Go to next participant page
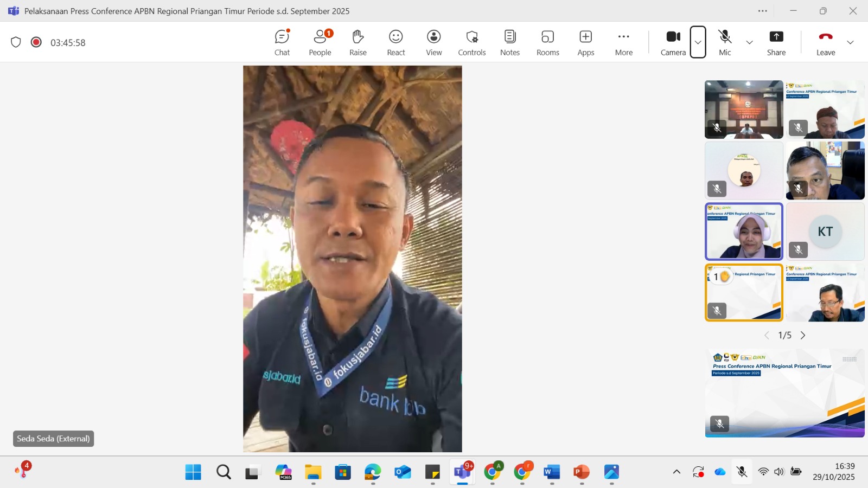The height and width of the screenshot is (488, 868). click(803, 336)
